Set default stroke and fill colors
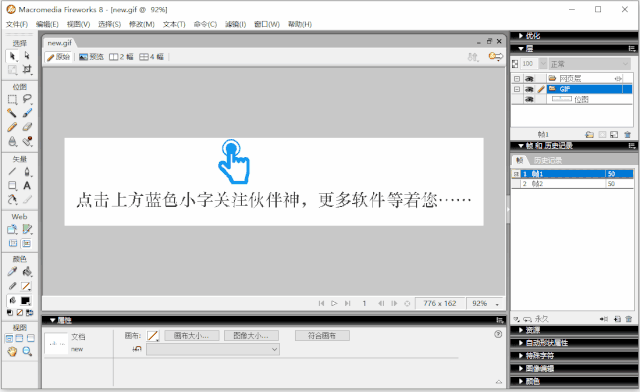This screenshot has height=392, width=640. pos(10,313)
